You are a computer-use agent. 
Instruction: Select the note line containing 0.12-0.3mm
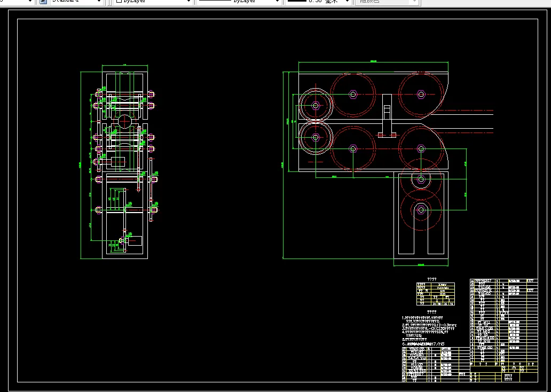point(429,325)
